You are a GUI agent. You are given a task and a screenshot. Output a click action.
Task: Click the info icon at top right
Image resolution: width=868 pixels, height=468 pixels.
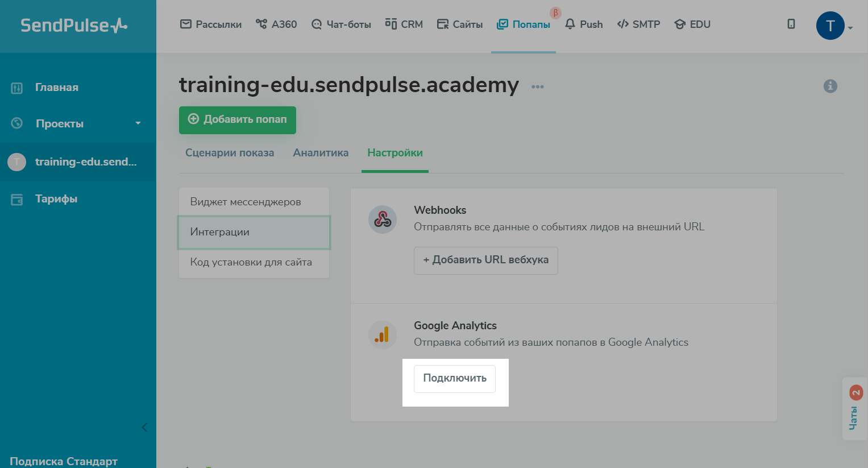(830, 86)
